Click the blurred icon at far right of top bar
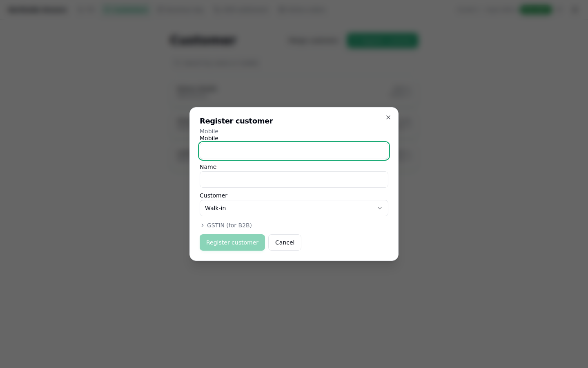Image resolution: width=588 pixels, height=368 pixels. (x=575, y=10)
